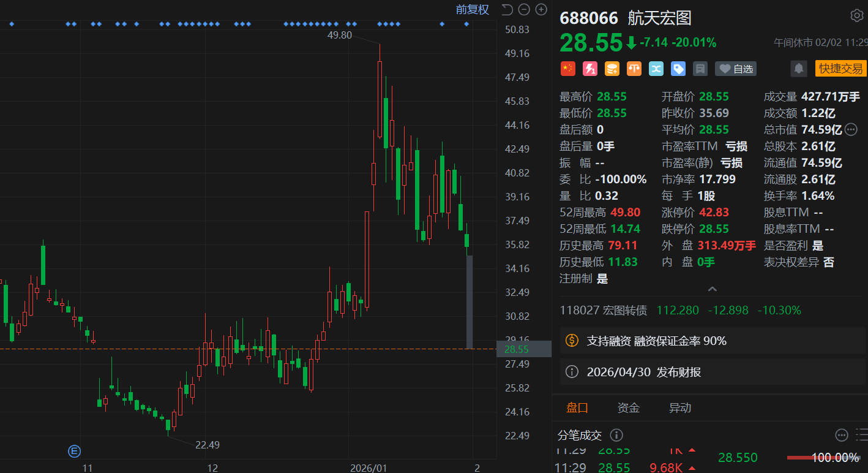Open the 前复权 adjustment dropdown
This screenshot has width=868, height=473.
(473, 9)
